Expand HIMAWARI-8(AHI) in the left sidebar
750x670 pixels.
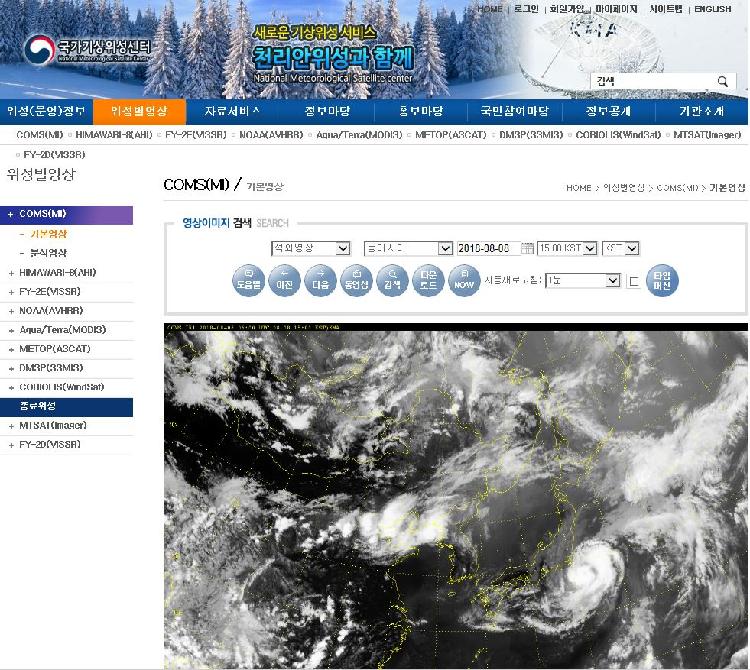point(61,272)
